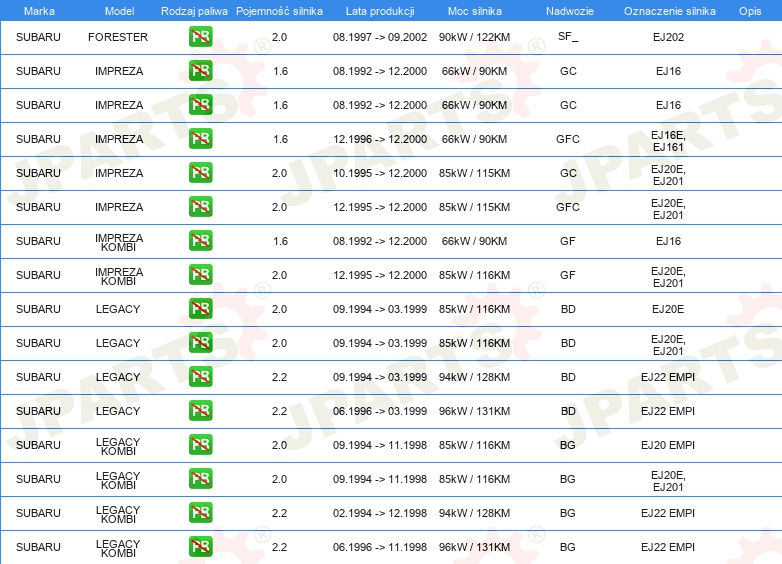The height and width of the screenshot is (564, 782).
Task: Click the Opis column header
Action: click(750, 11)
